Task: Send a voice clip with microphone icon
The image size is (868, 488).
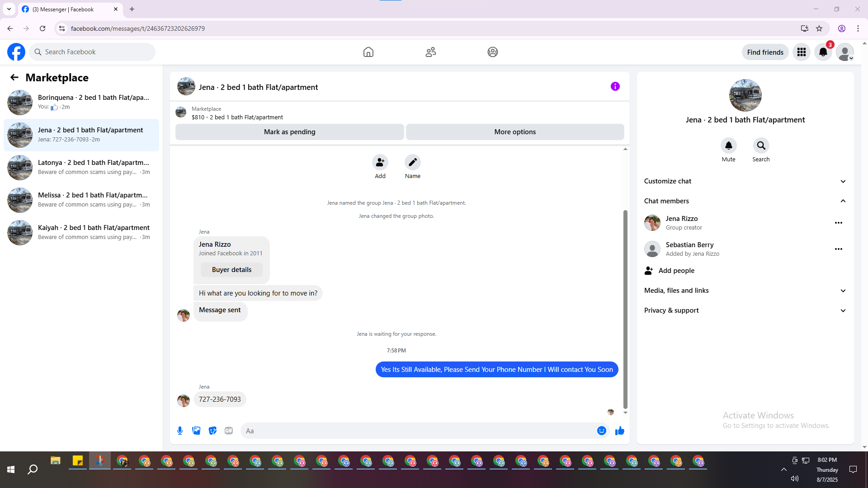Action: pos(180,431)
